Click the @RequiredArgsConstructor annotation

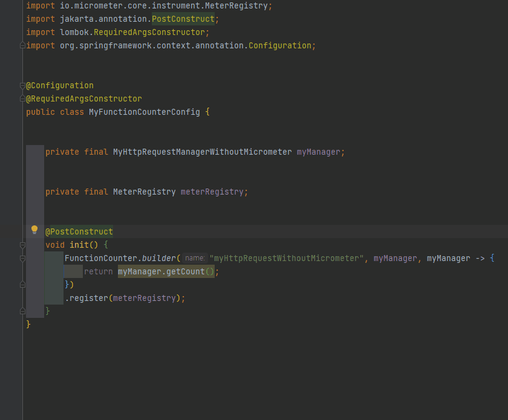coord(84,99)
